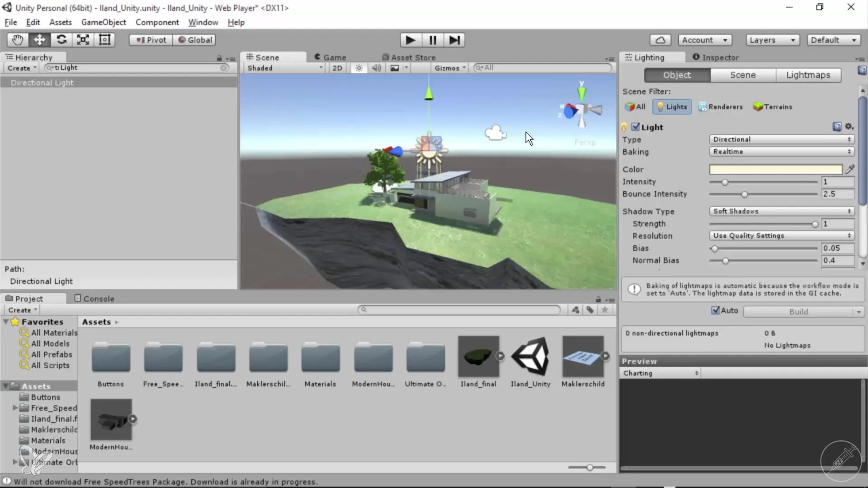The image size is (868, 488).
Task: Open Shadow Type dropdown
Action: click(782, 211)
